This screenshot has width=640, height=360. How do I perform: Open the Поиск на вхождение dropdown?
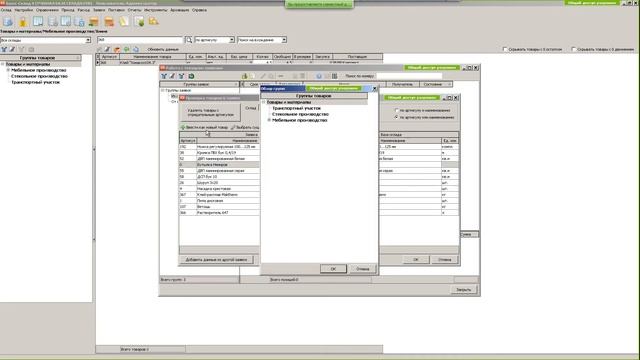pyautogui.click(x=284, y=40)
